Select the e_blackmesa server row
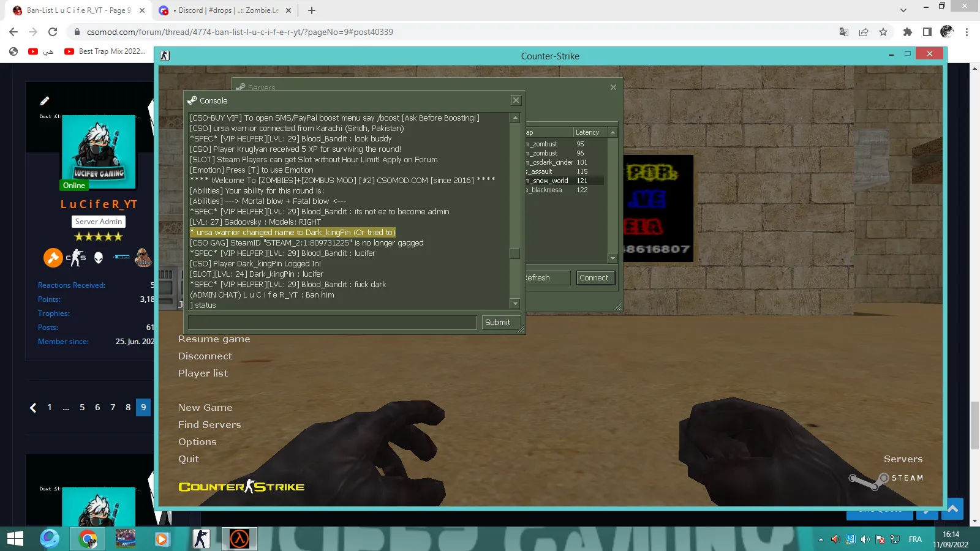 [x=565, y=190]
